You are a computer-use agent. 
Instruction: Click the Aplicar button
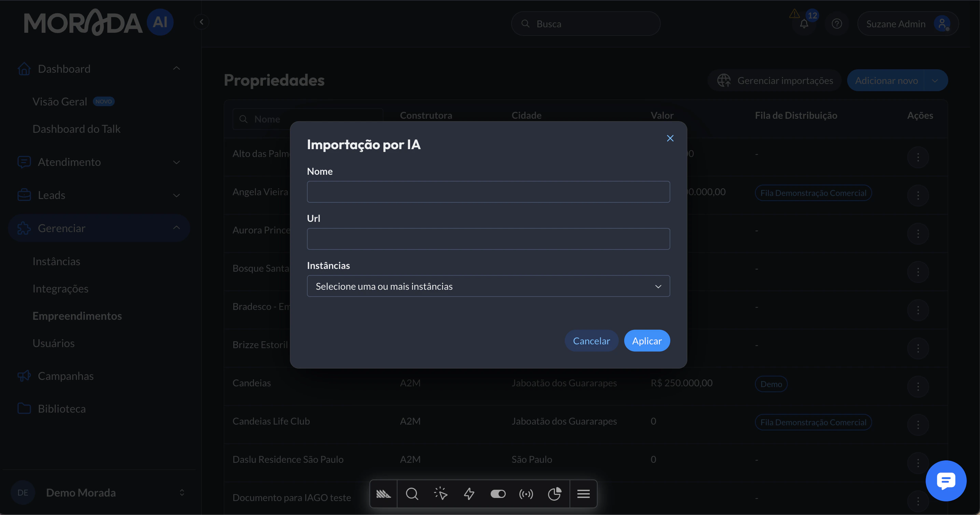point(647,341)
